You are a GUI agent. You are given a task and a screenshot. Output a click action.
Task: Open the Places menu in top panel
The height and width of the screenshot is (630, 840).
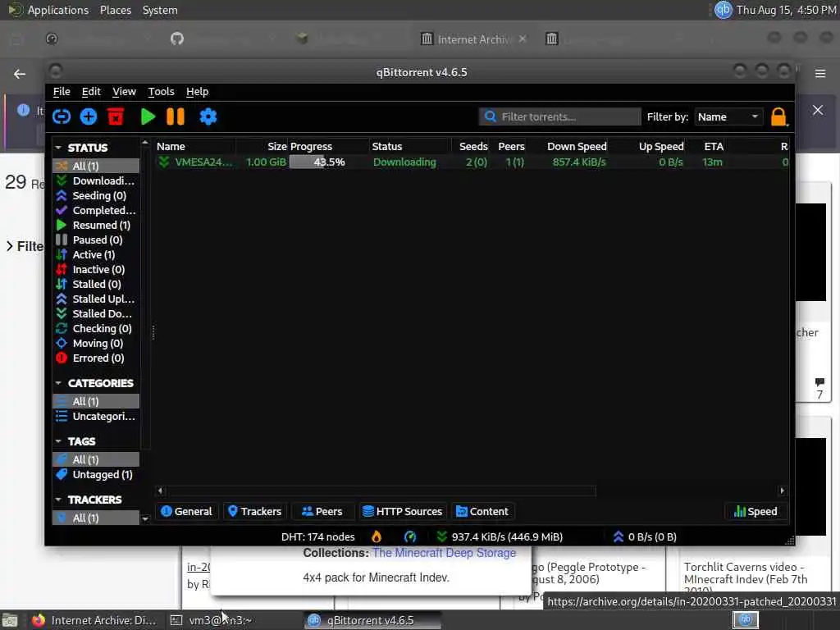pyautogui.click(x=116, y=10)
